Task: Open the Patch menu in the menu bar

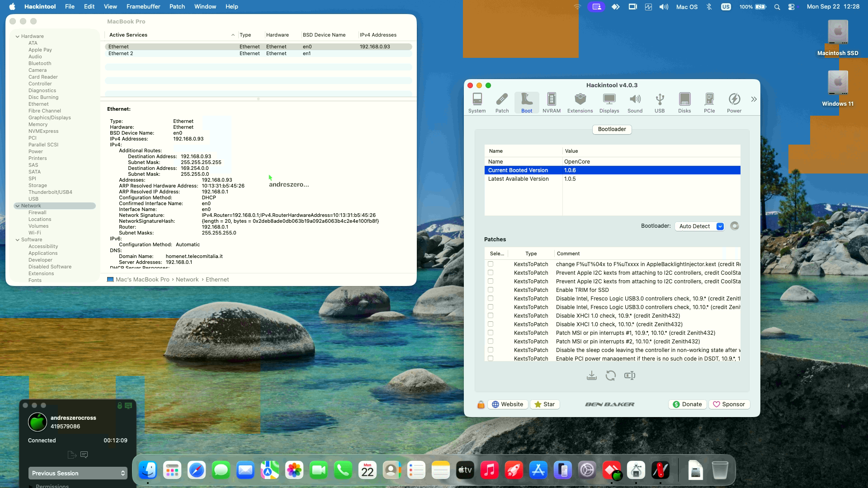Action: [177, 7]
